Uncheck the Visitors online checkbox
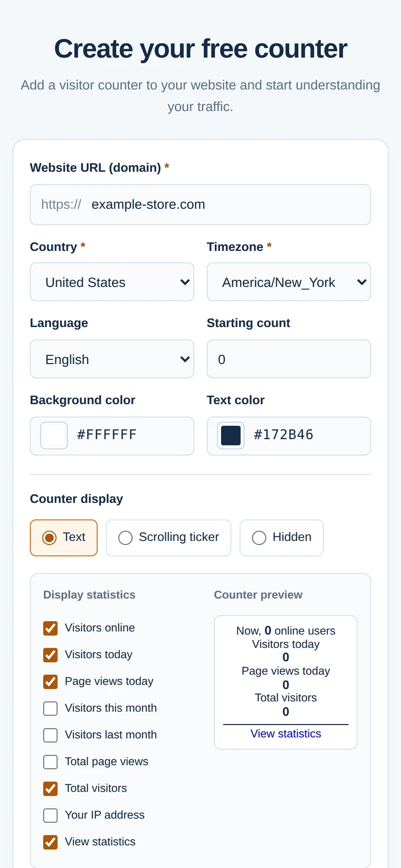 [x=50, y=628]
